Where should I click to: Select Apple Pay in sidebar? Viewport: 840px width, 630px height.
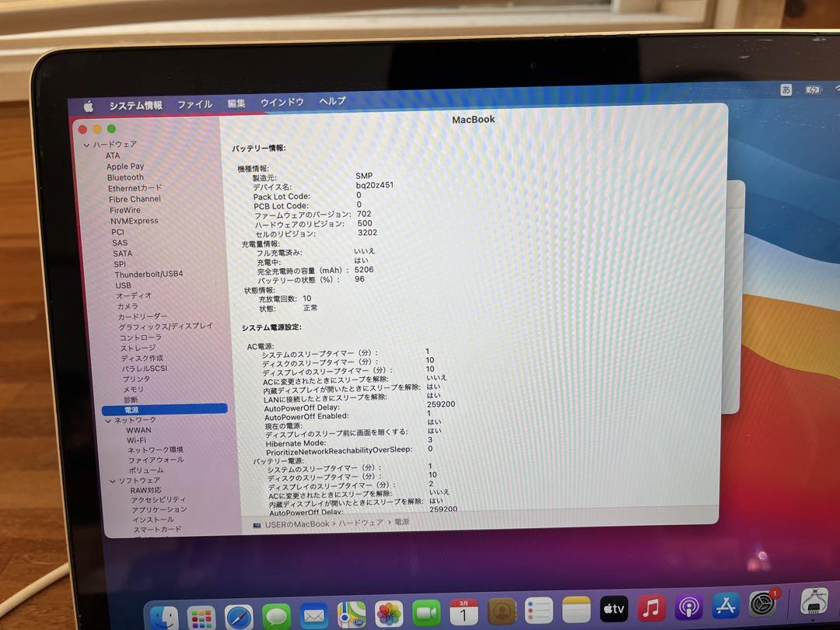pyautogui.click(x=124, y=166)
